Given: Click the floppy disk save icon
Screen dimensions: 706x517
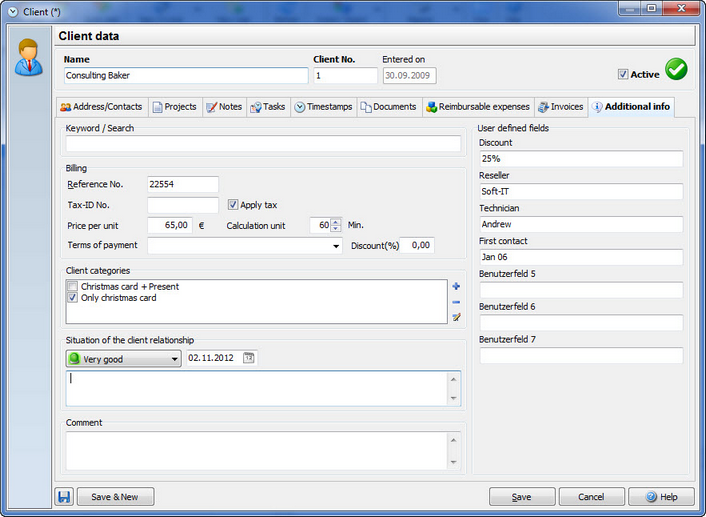Looking at the screenshot, I should tap(64, 497).
